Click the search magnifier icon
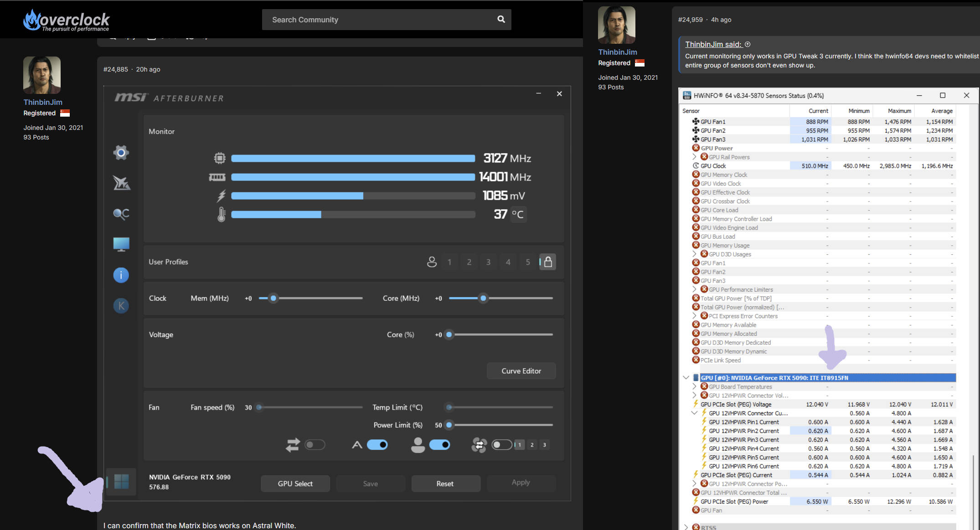The height and width of the screenshot is (530, 980). coord(501,19)
